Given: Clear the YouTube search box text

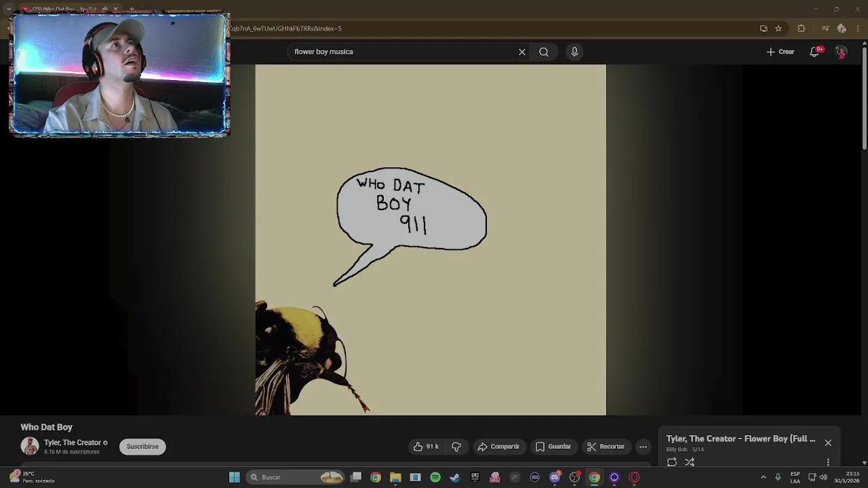Looking at the screenshot, I should coord(522,52).
